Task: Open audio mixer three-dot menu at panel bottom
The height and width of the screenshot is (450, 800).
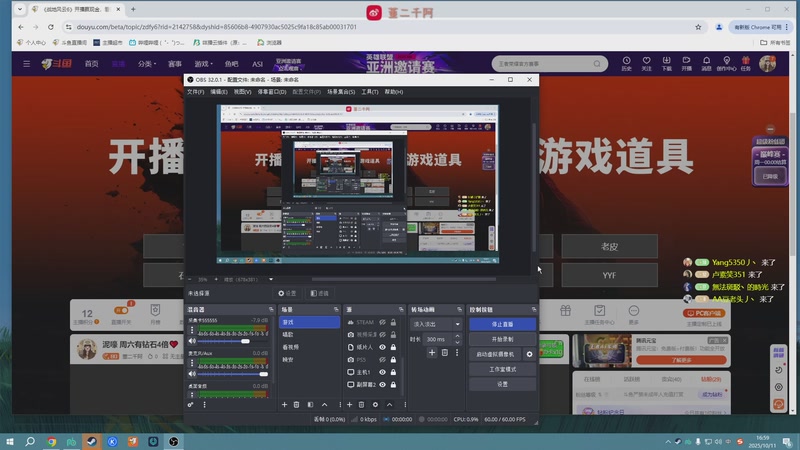Action: (x=205, y=405)
